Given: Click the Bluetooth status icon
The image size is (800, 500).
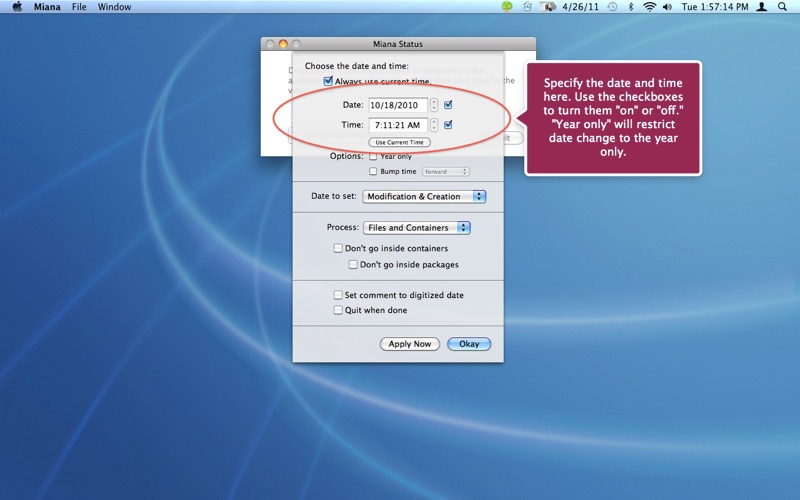Looking at the screenshot, I should tap(631, 7).
